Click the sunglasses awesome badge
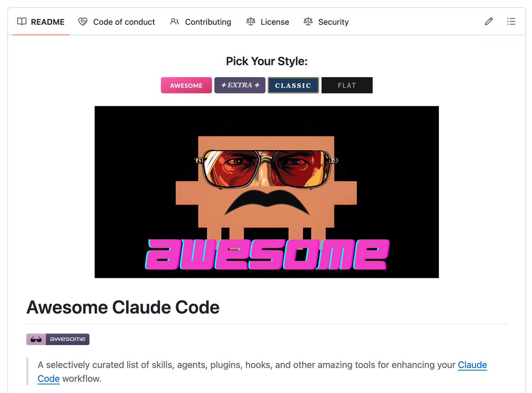Image resolution: width=532 pixels, height=393 pixels. coord(58,339)
